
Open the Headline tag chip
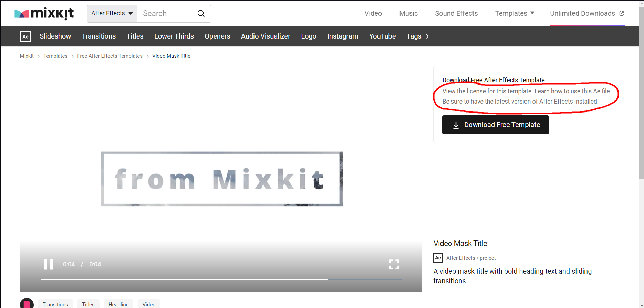(x=118, y=304)
